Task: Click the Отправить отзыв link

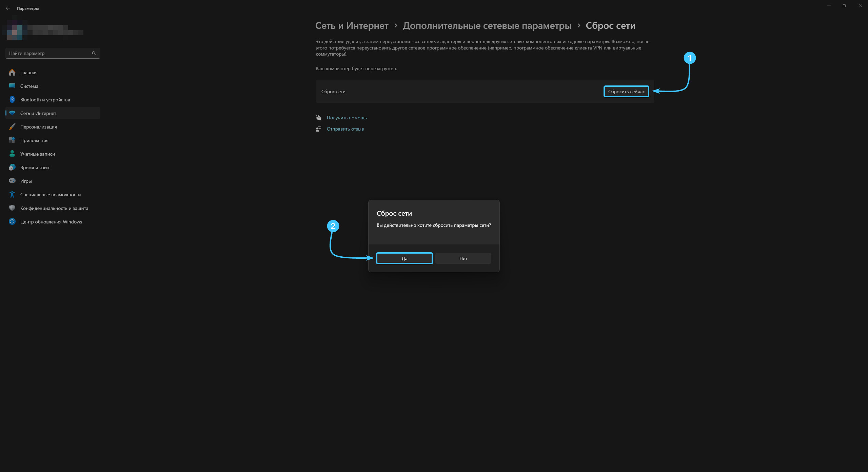Action: [x=345, y=129]
